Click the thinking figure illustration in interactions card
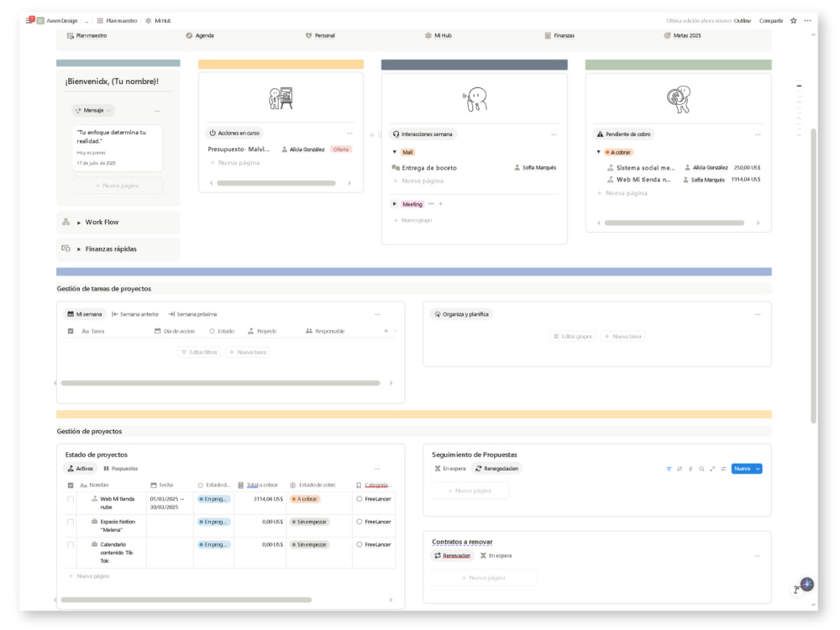The image size is (840, 630). pos(474,99)
